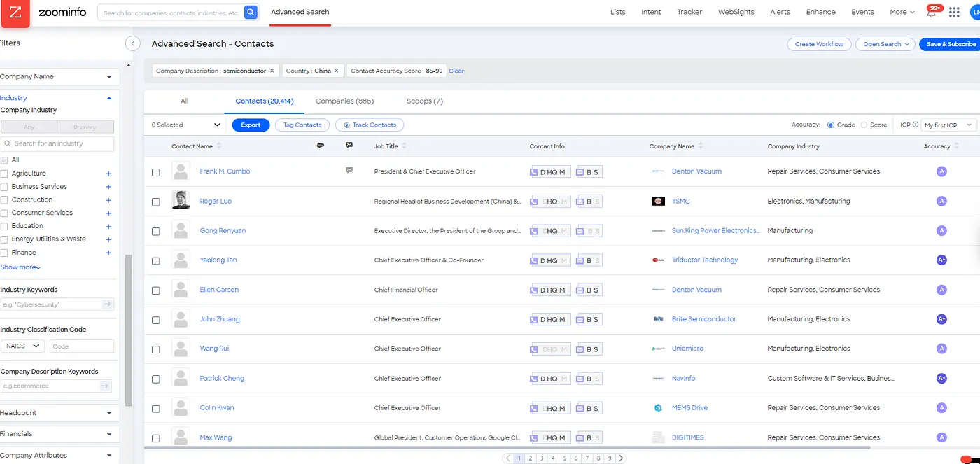Select the Grade accuracy radio button
This screenshot has width=980, height=464.
click(831, 125)
